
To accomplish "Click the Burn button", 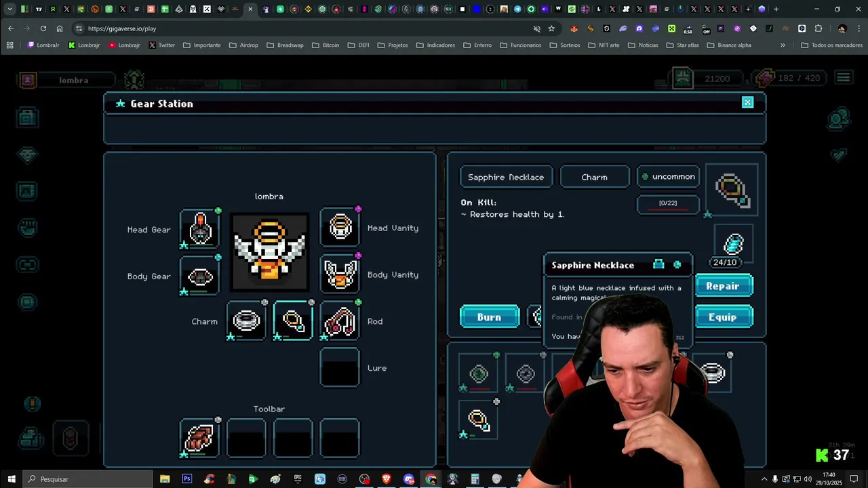I will click(x=490, y=317).
